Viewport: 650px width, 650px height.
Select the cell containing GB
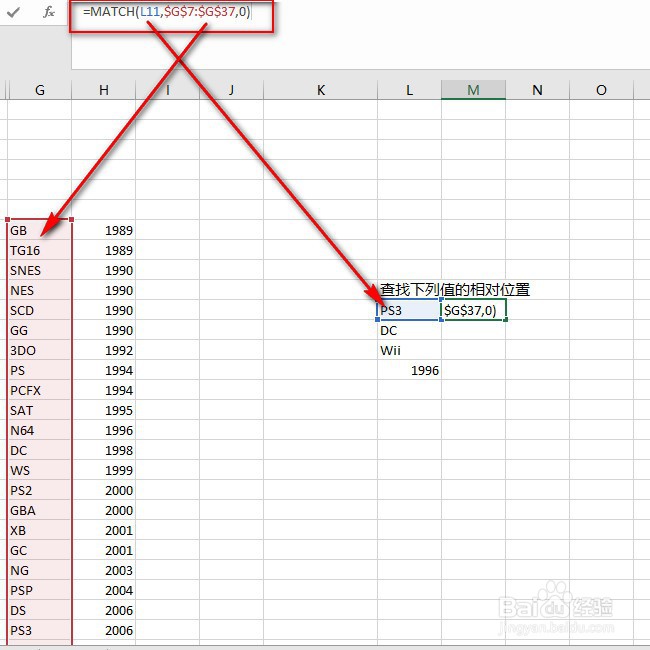(x=40, y=230)
